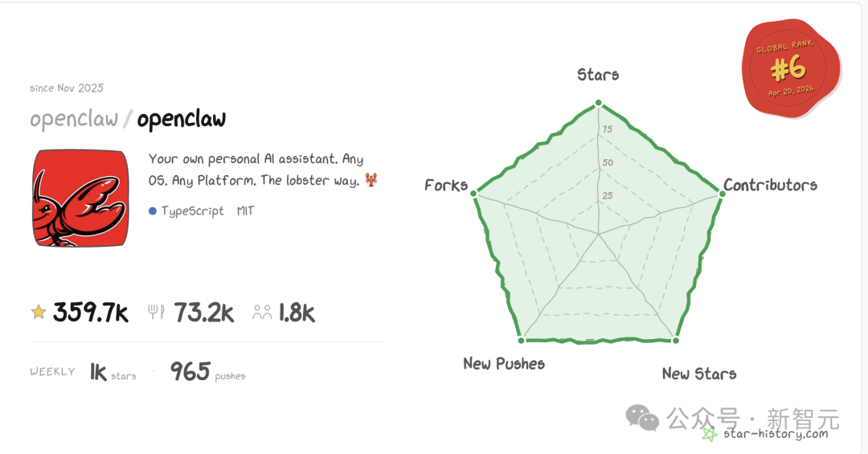Click the yellow star icon

[x=38, y=313]
